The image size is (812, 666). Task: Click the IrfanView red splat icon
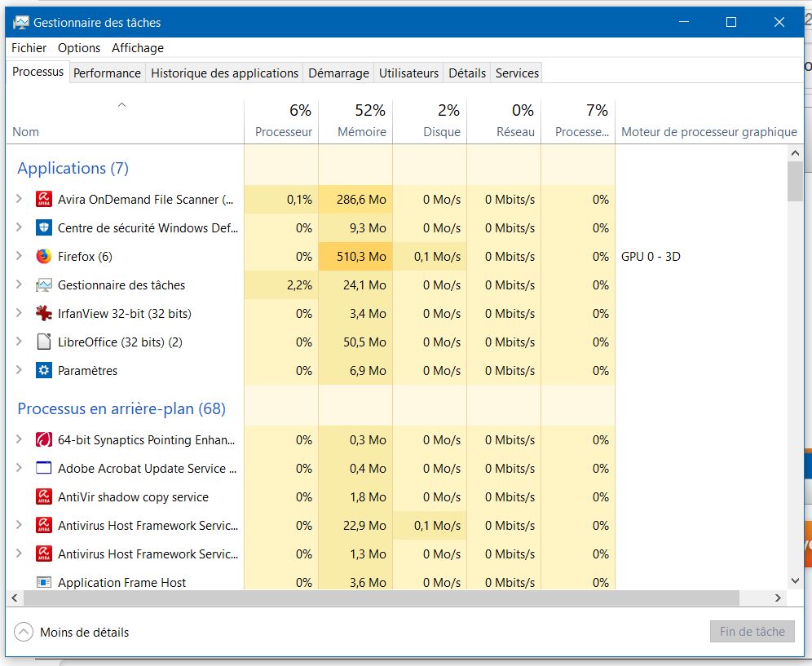pyautogui.click(x=44, y=314)
